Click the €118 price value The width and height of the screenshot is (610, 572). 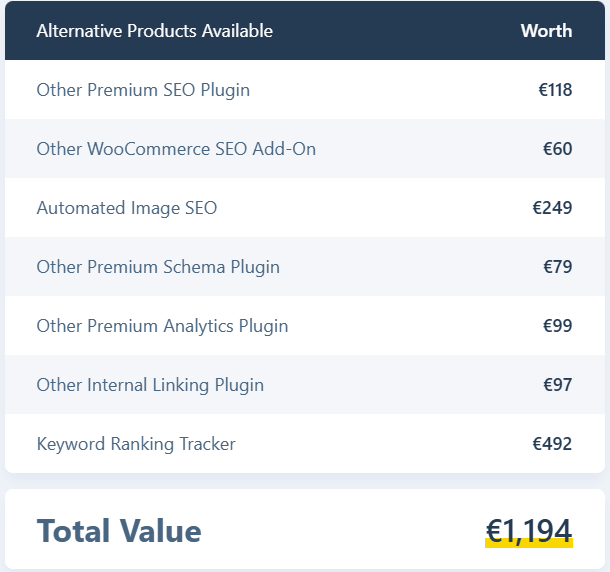(555, 90)
